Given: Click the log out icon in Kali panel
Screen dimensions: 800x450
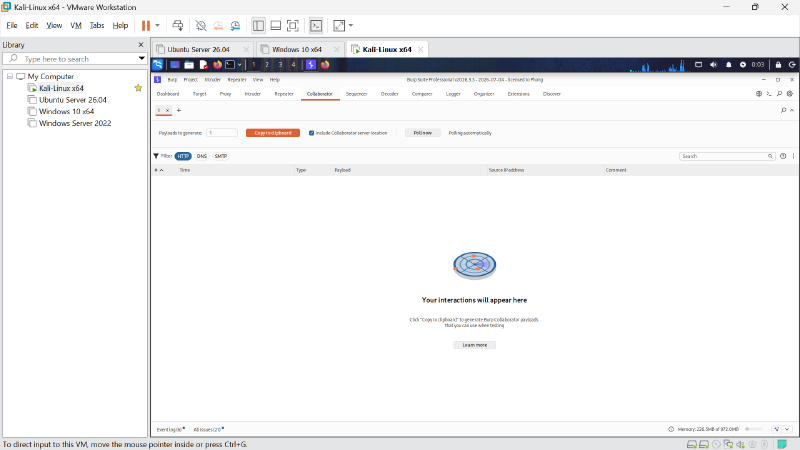Looking at the screenshot, I should coord(792,65).
